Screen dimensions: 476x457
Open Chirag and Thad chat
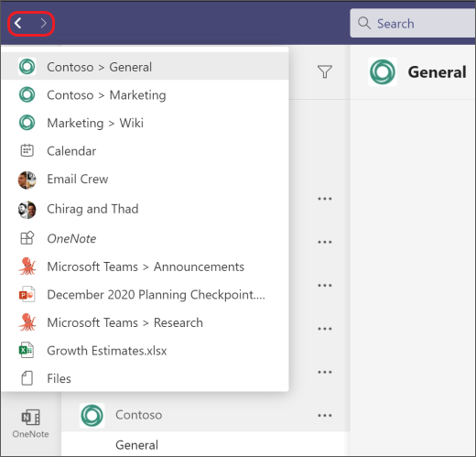(146, 209)
